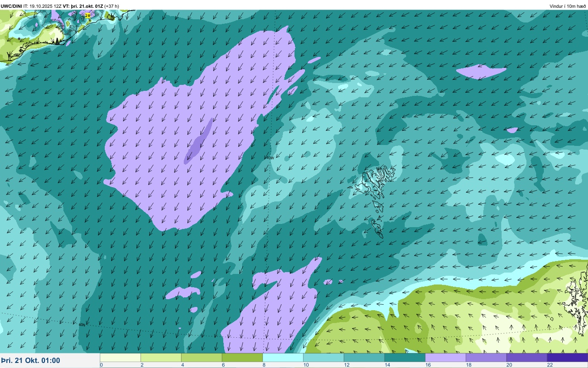Select the olive green 6–8 legend swatch
This screenshot has height=368, width=588.
pos(242,357)
